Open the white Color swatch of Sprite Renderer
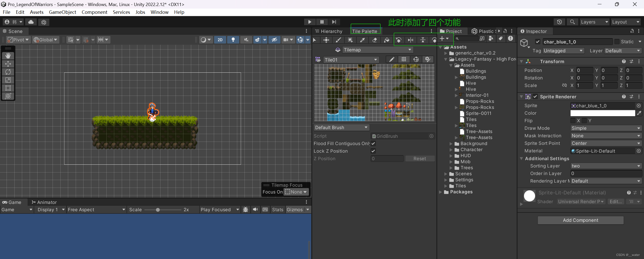The image size is (644, 259). click(603, 113)
